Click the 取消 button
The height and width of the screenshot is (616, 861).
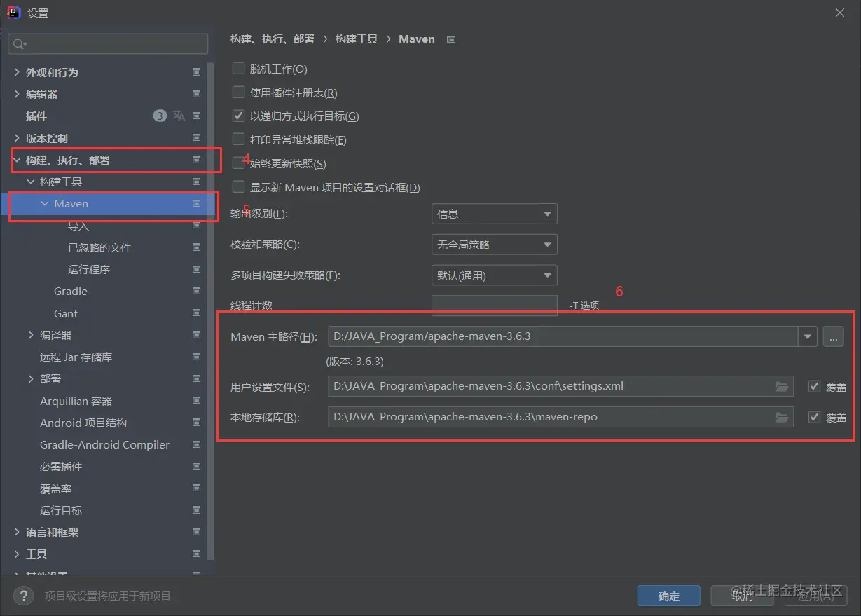(x=743, y=596)
